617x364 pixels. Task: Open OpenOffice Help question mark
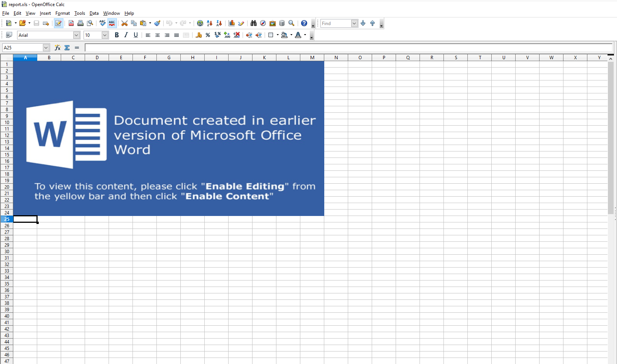pos(304,23)
